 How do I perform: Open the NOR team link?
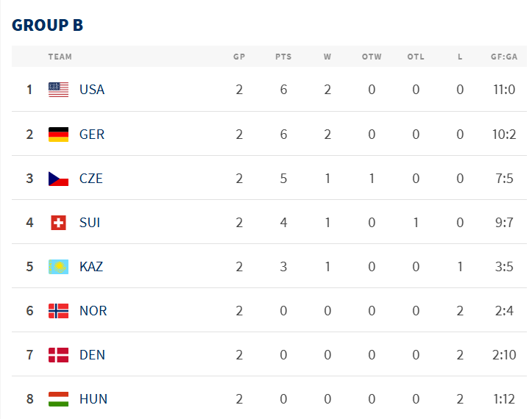tap(93, 311)
